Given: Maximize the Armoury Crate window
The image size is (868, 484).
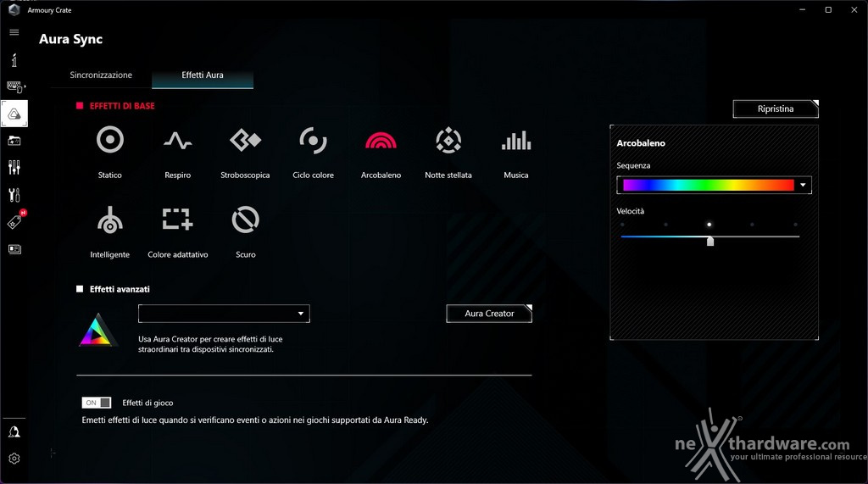Looking at the screenshot, I should point(828,10).
